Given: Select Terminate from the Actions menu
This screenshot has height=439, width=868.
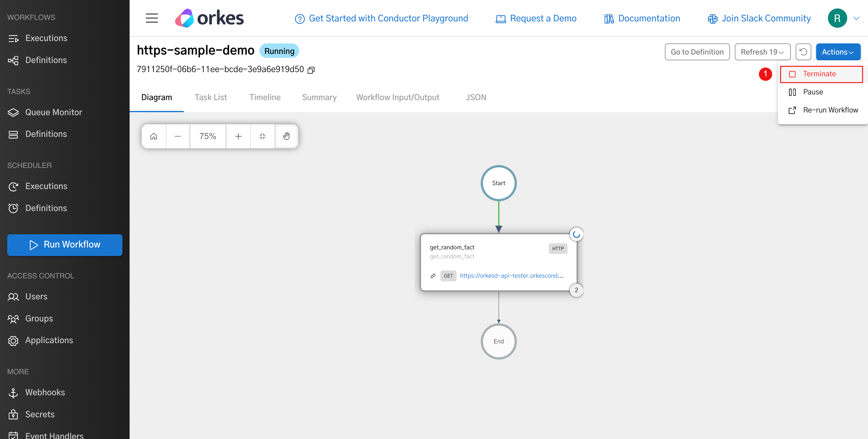Looking at the screenshot, I should [821, 74].
